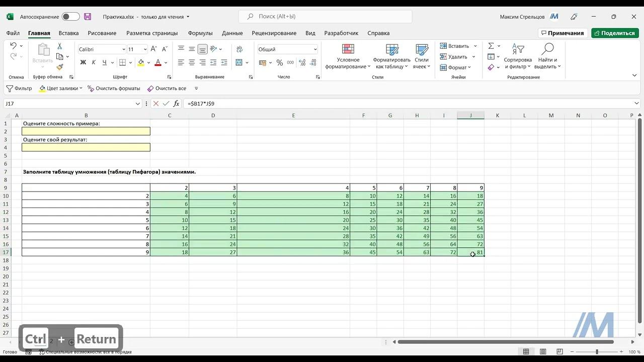Image resolution: width=644 pixels, height=362 pixels.
Task: Switch to the Рецензирование tab
Action: [x=274, y=33]
